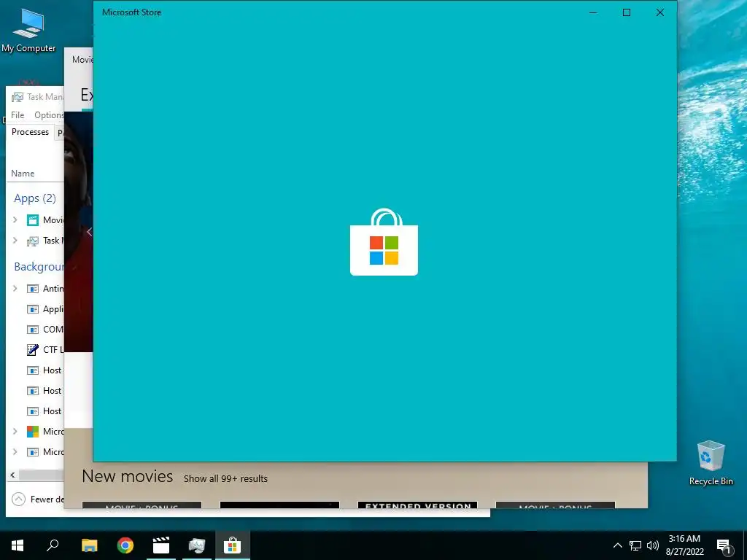747x560 pixels.
Task: Expand the Movies app row in Task Manager
Action: [x=15, y=219]
